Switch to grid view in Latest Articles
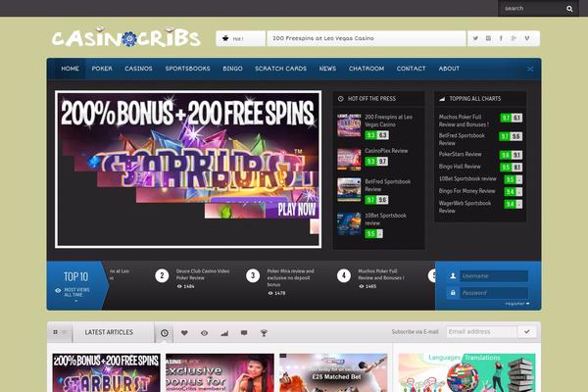This screenshot has width=588, height=392. tap(56, 332)
